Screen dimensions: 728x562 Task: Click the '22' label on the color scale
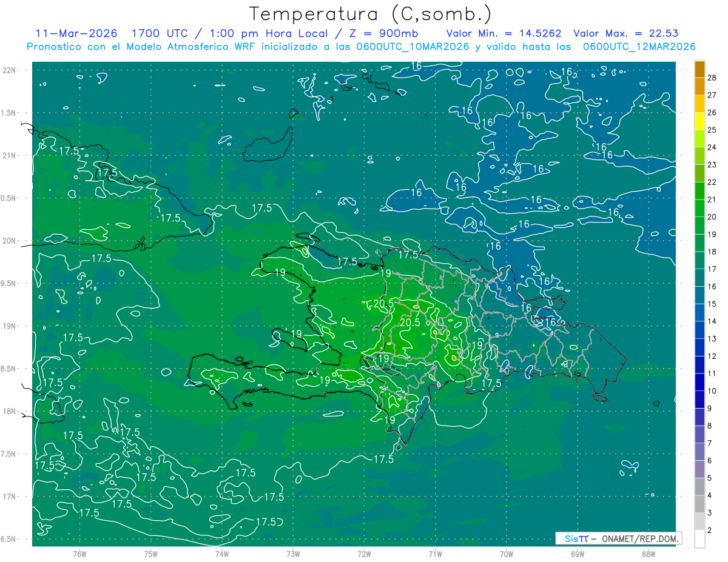pos(712,182)
